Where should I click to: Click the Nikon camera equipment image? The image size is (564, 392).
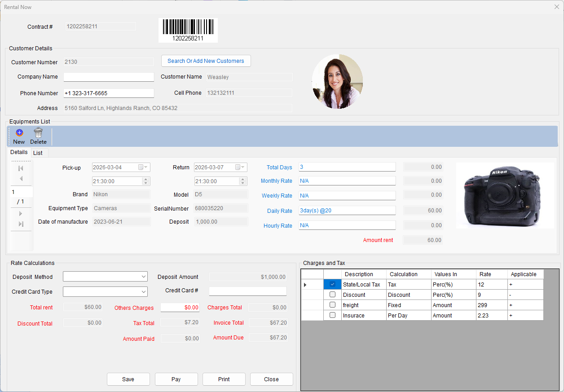(x=505, y=195)
